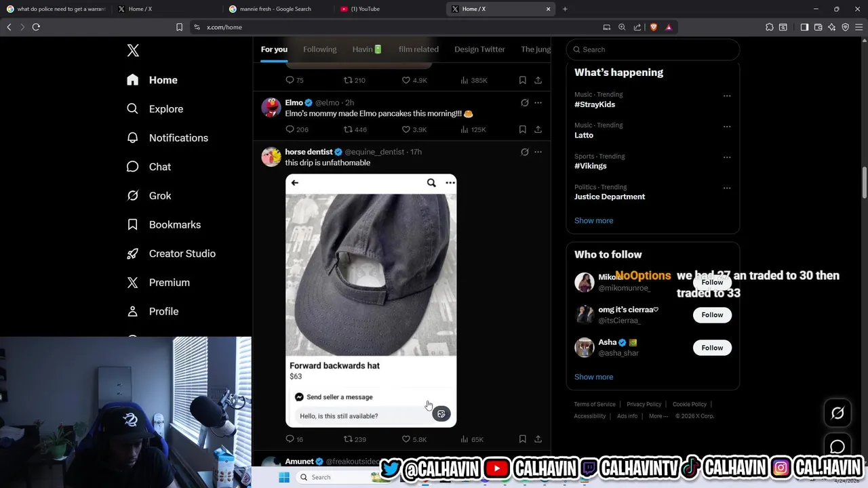View analytics on Elmo's post

(473, 129)
